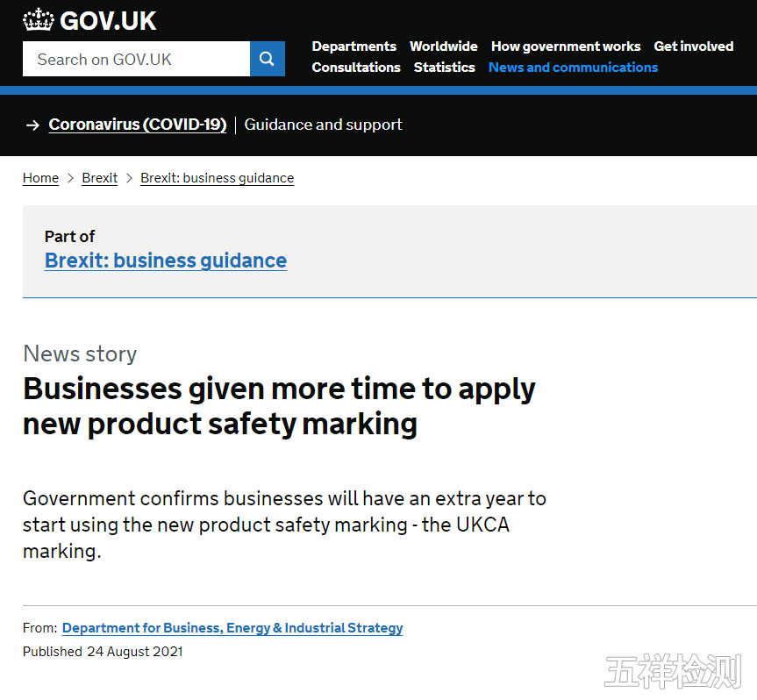Navigate to Statistics

tap(444, 68)
